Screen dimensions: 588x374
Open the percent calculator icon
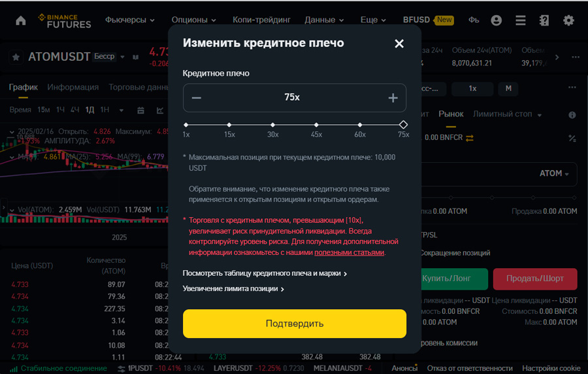[572, 138]
